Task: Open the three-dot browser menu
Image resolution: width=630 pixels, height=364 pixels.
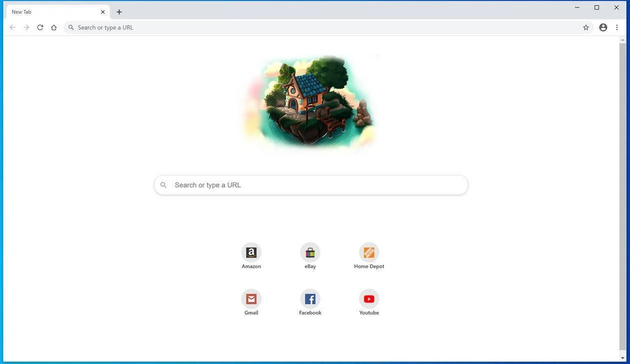Action: click(617, 27)
